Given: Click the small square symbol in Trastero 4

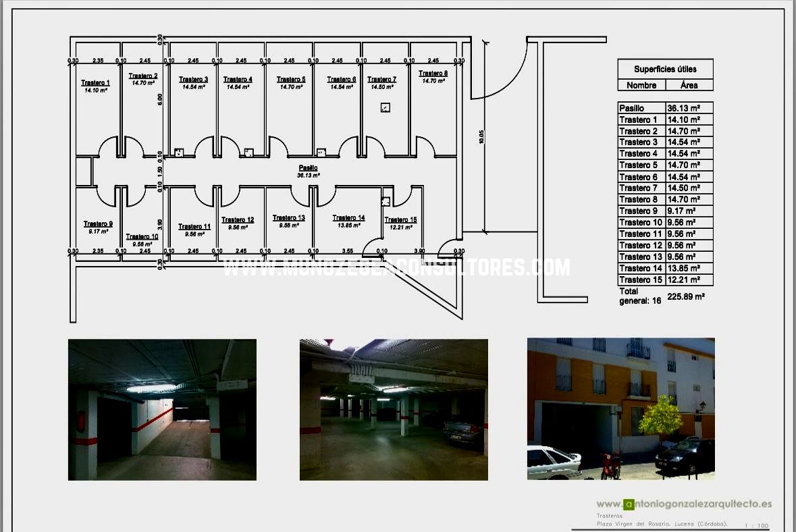Looking at the screenshot, I should 248,153.
